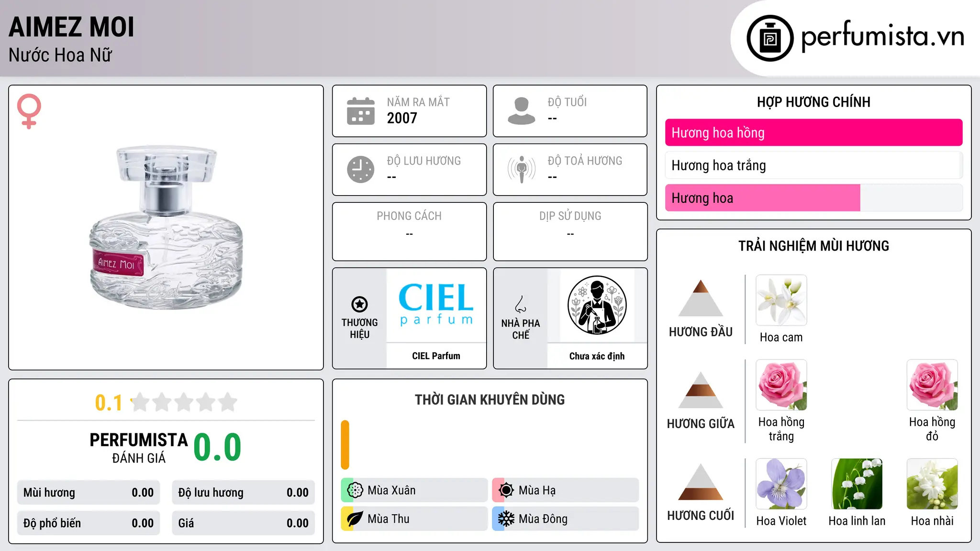Screen dimensions: 980x551
Task: Click the Hương hoa hồng accord bar
Action: (814, 132)
